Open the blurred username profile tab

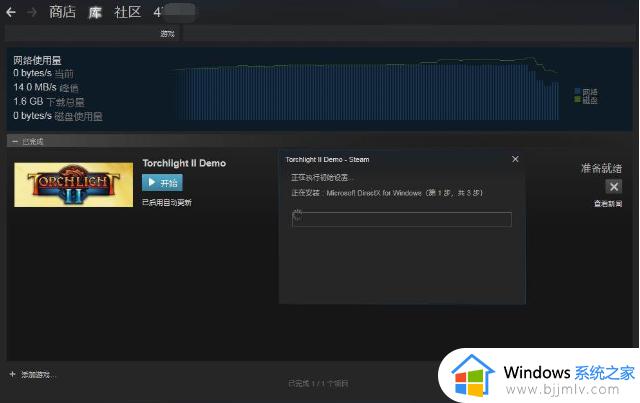click(x=174, y=12)
